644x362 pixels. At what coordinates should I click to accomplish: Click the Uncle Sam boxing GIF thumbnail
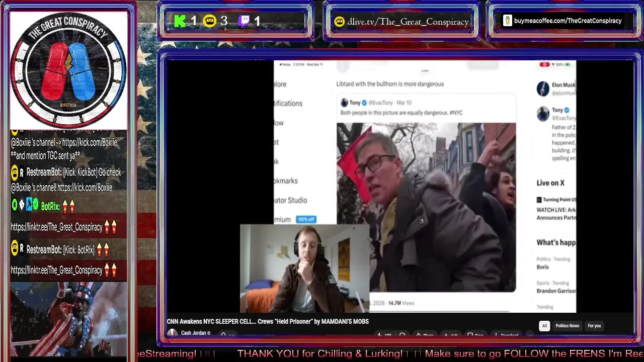click(x=68, y=319)
